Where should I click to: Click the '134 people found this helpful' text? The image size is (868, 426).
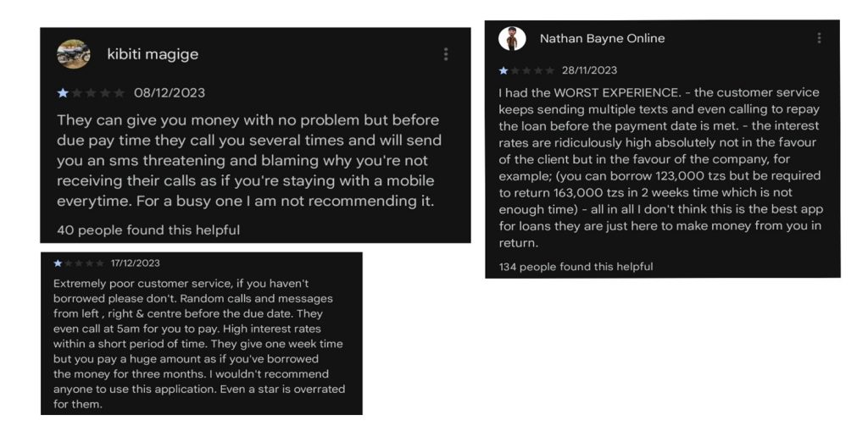[576, 267]
